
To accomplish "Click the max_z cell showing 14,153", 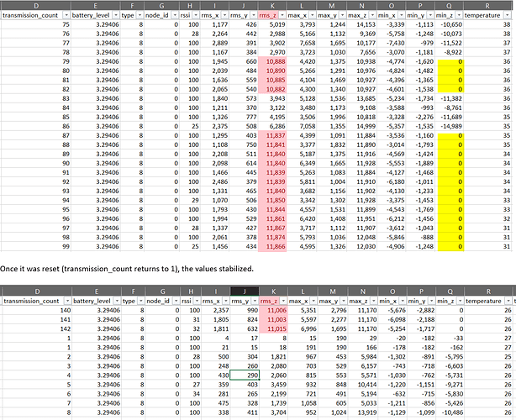I will (361, 24).
